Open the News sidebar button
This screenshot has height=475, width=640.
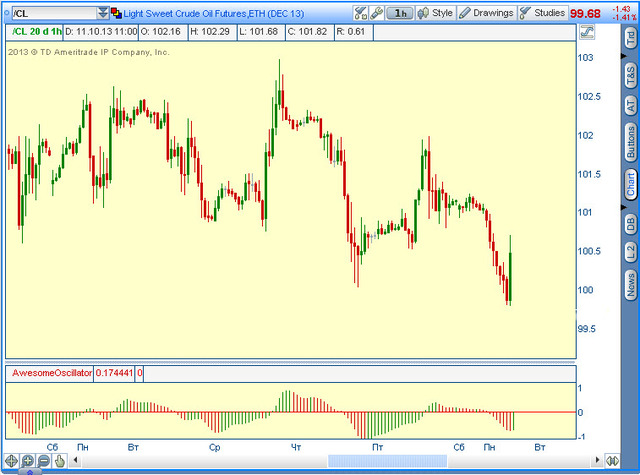pos(631,285)
